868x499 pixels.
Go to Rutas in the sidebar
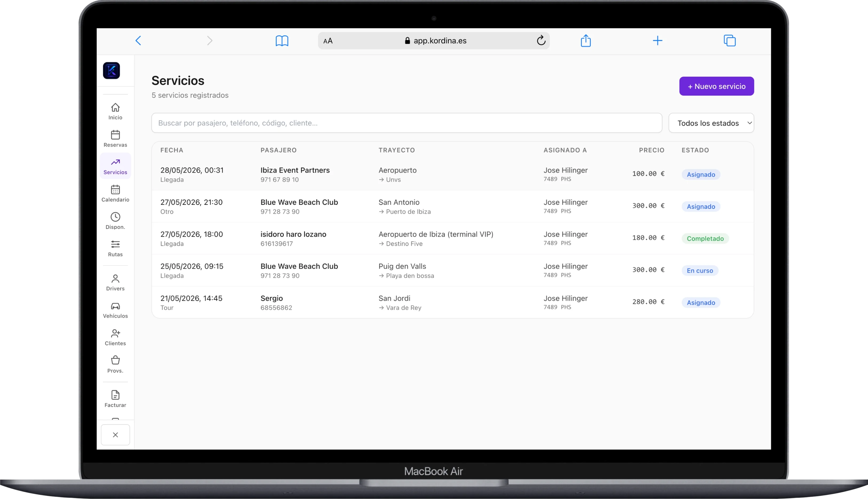[115, 248]
